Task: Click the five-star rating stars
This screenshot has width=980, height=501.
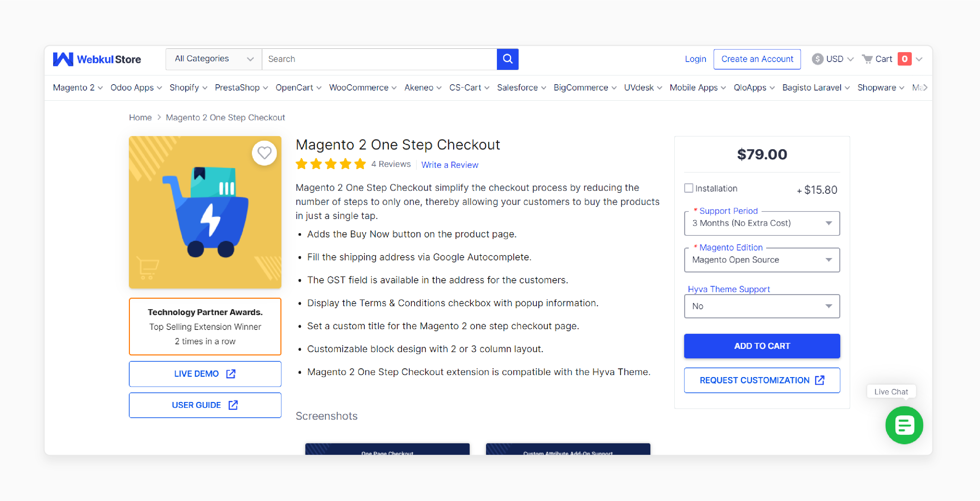Action: click(x=331, y=164)
